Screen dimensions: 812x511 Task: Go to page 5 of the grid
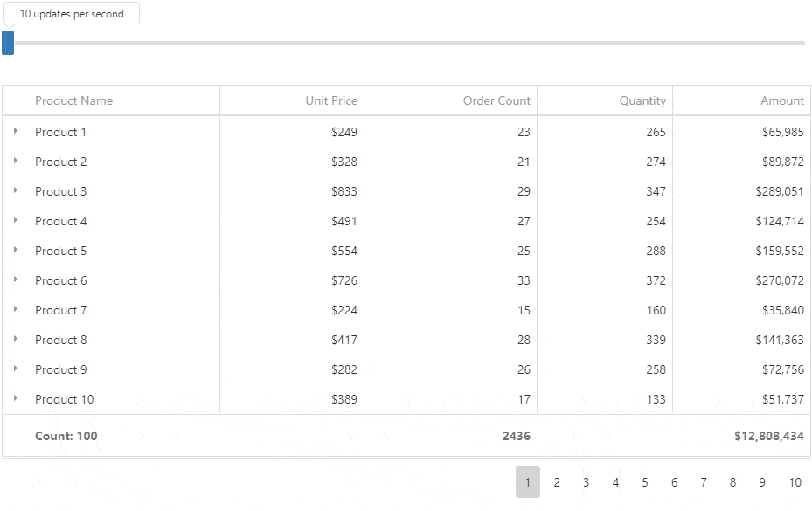point(645,482)
